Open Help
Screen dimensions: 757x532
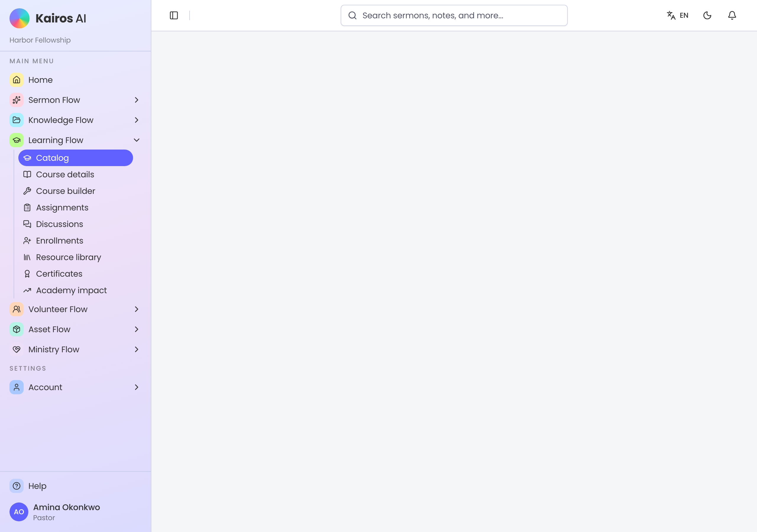click(75, 486)
